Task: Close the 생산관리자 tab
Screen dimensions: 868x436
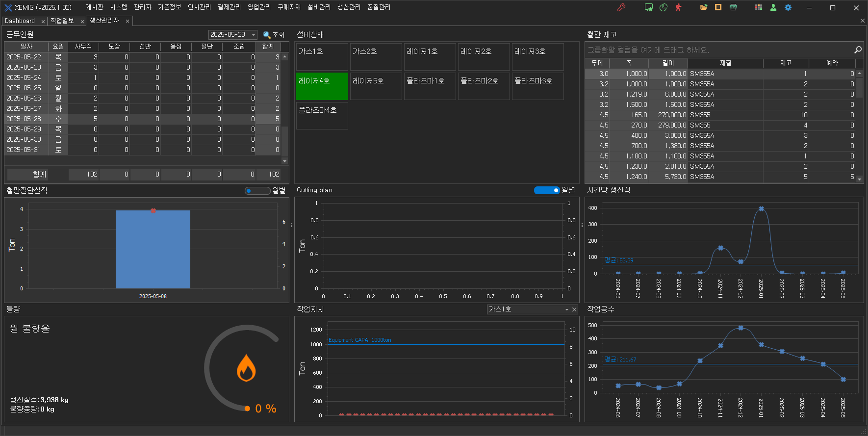Action: tap(128, 21)
